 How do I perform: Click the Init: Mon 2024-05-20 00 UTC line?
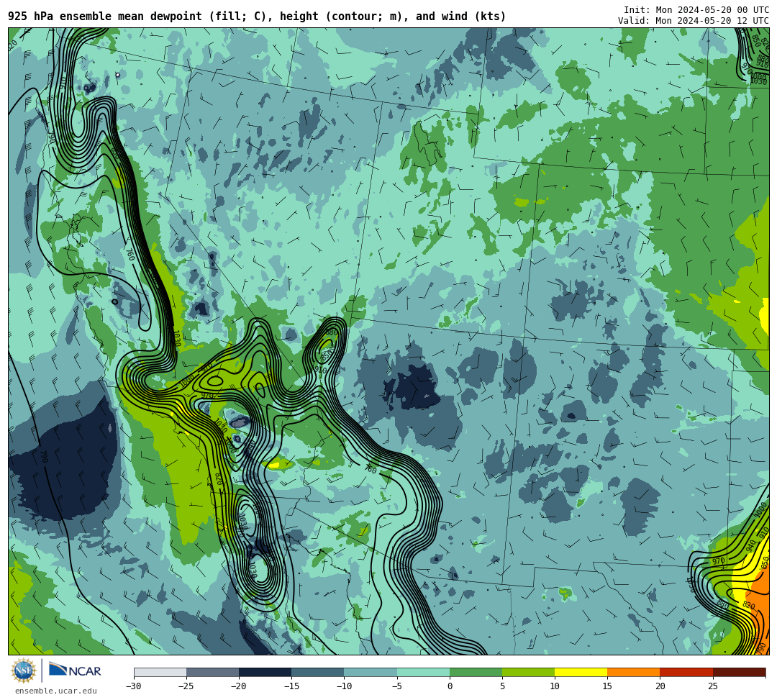tap(696, 10)
